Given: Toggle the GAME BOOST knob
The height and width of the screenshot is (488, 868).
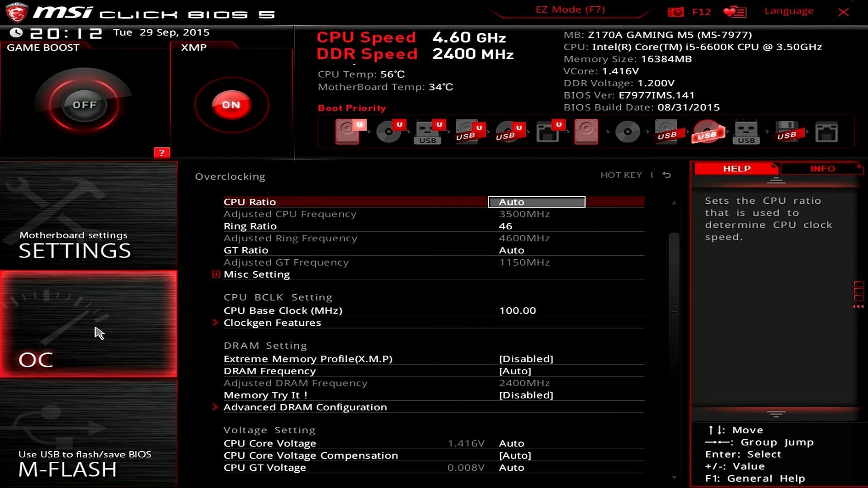Looking at the screenshot, I should (x=84, y=104).
